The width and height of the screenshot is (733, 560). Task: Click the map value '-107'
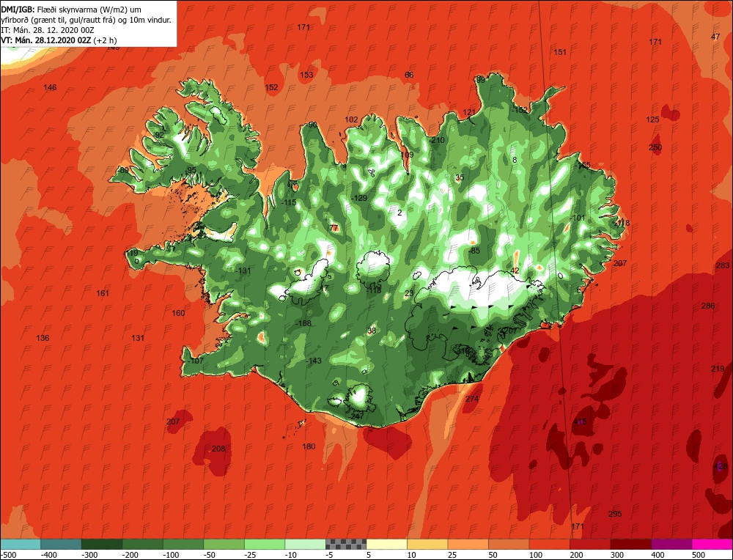196,361
